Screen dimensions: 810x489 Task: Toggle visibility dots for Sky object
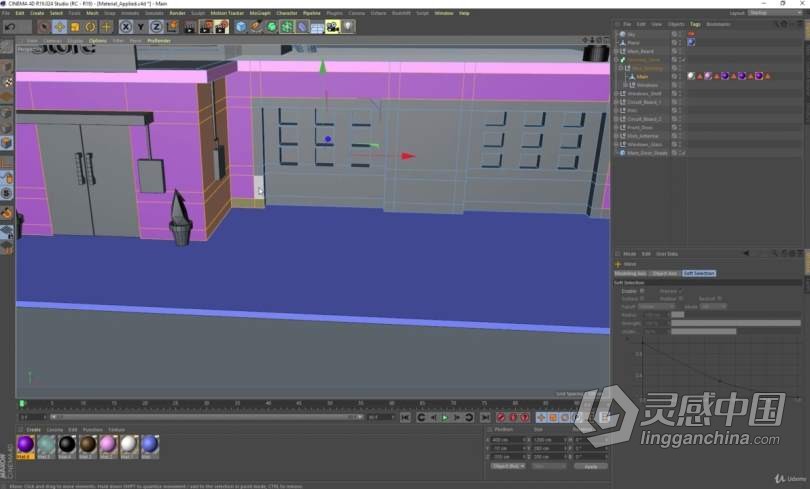tap(680, 34)
